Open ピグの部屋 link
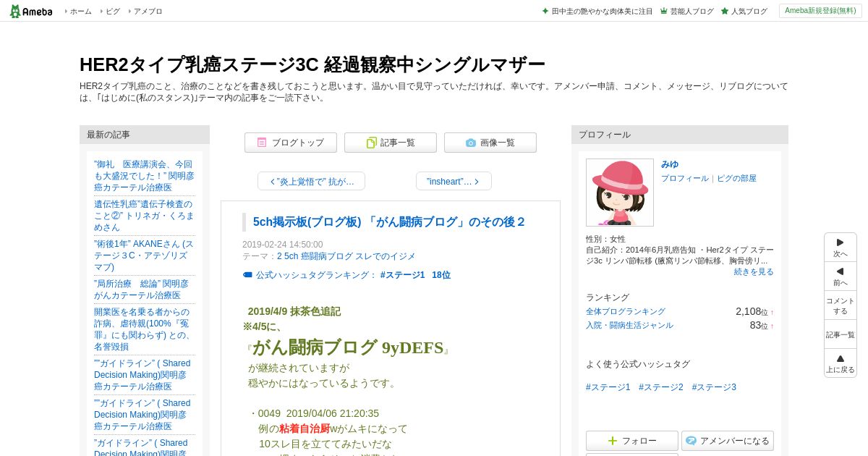868x456 pixels. pyautogui.click(x=736, y=178)
